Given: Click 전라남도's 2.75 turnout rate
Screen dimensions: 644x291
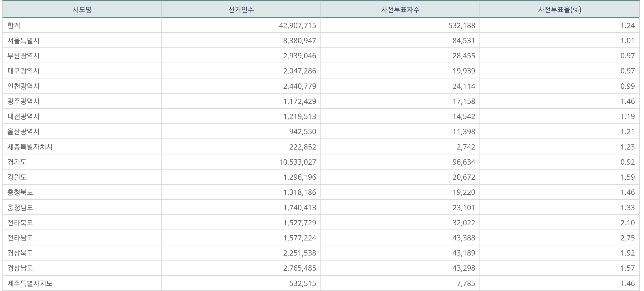Looking at the screenshot, I should [x=627, y=238].
